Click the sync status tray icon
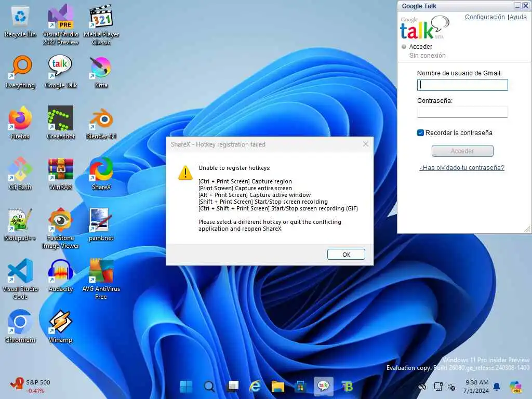 pos(451,387)
